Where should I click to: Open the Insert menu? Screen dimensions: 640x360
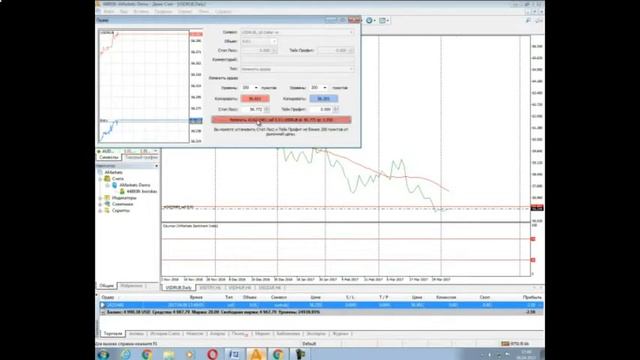tap(141, 11)
